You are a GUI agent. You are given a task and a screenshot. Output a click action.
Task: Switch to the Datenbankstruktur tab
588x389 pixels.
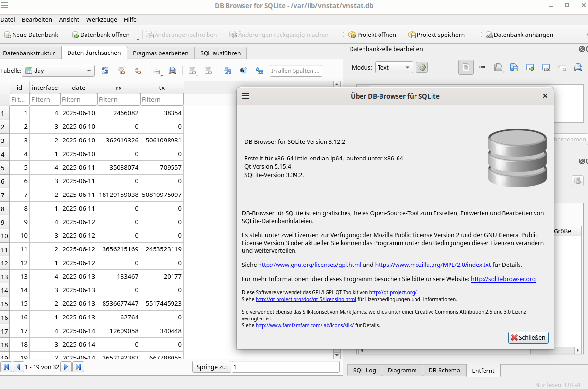point(31,53)
